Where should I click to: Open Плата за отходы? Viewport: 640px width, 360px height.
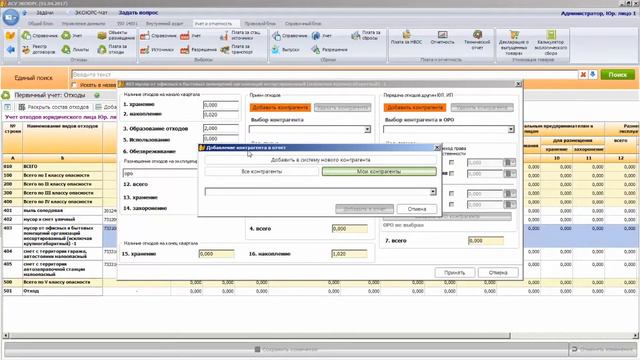click(112, 50)
